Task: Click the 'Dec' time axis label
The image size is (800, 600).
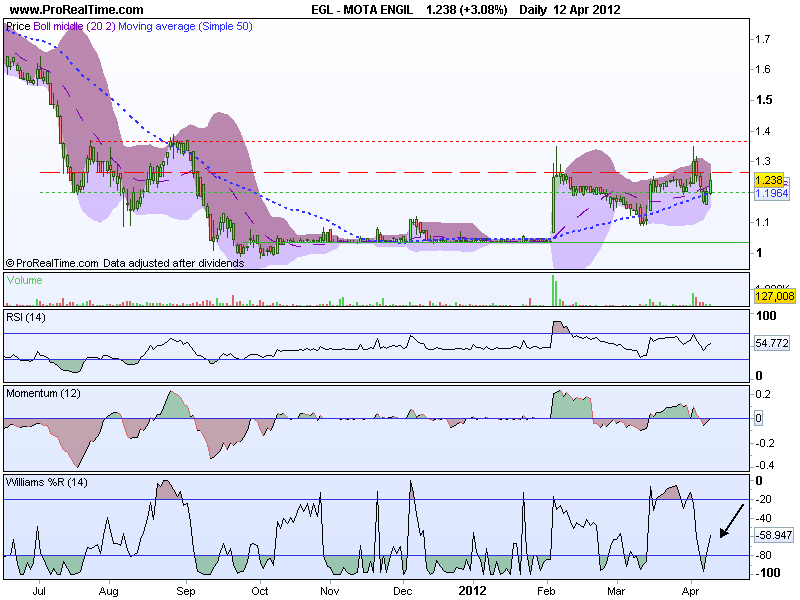Action: click(403, 591)
